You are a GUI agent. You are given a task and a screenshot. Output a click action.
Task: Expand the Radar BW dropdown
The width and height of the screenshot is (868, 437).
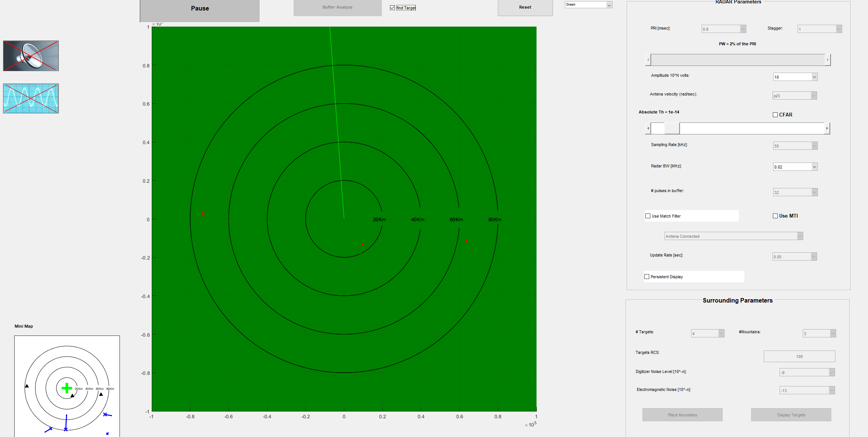(814, 167)
